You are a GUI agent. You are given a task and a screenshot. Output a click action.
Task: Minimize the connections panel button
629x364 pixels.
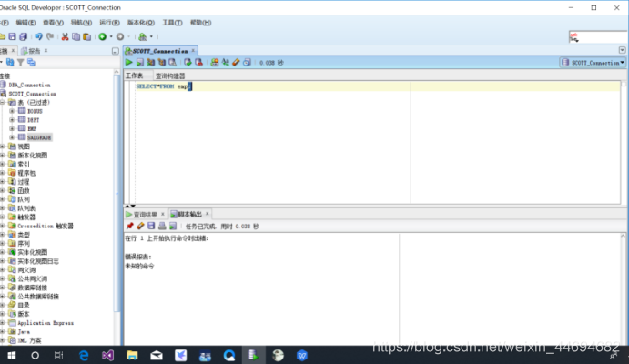point(115,51)
